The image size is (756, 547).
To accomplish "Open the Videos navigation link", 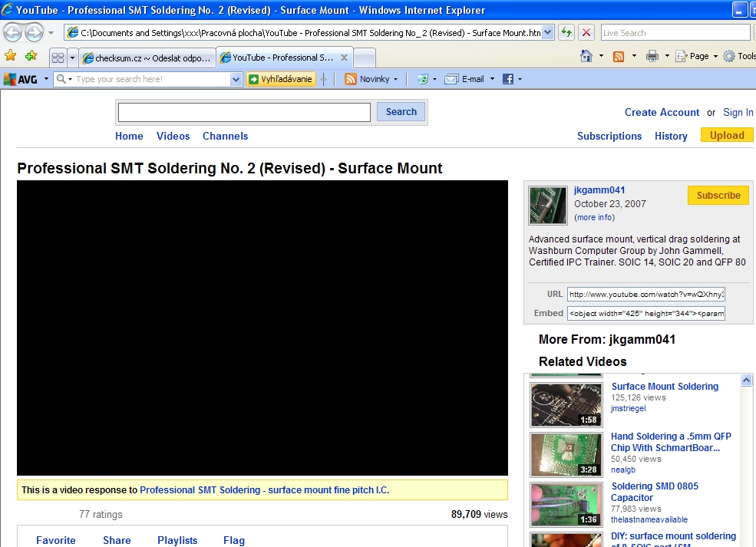I will coord(173,136).
